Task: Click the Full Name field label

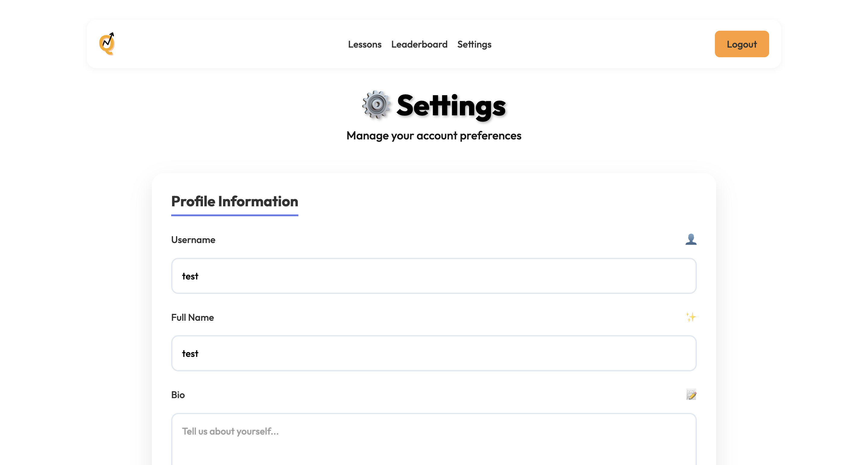Action: click(x=192, y=317)
